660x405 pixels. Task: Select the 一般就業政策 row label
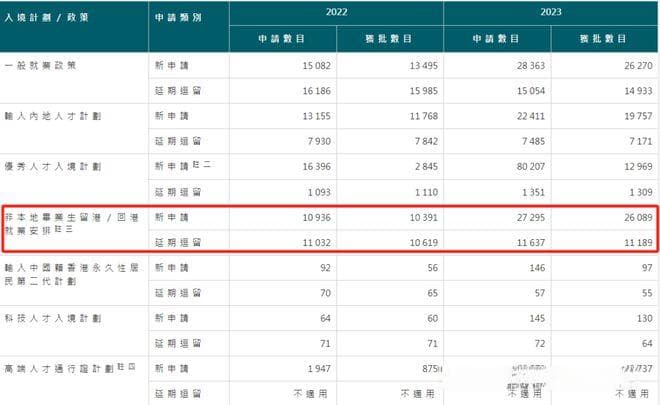click(x=40, y=66)
